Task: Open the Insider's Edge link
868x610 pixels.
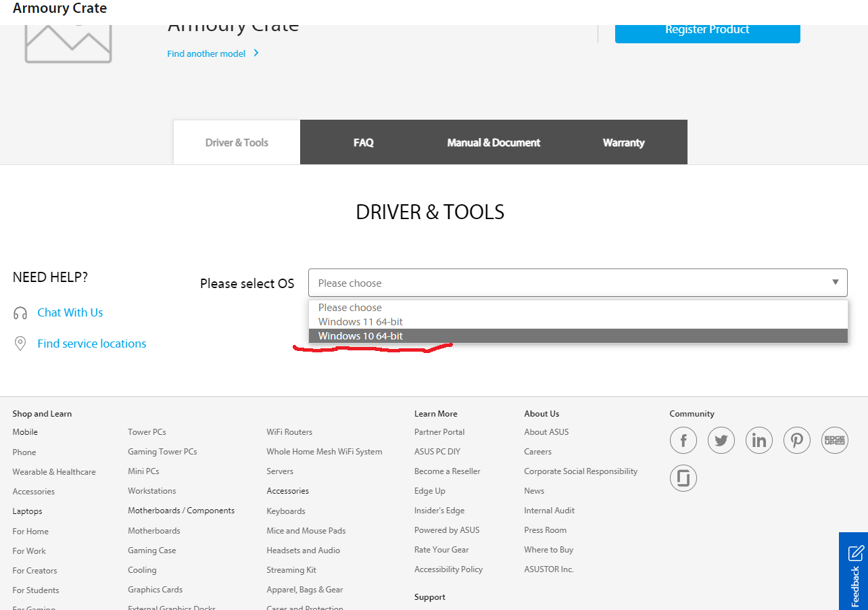Action: [439, 511]
